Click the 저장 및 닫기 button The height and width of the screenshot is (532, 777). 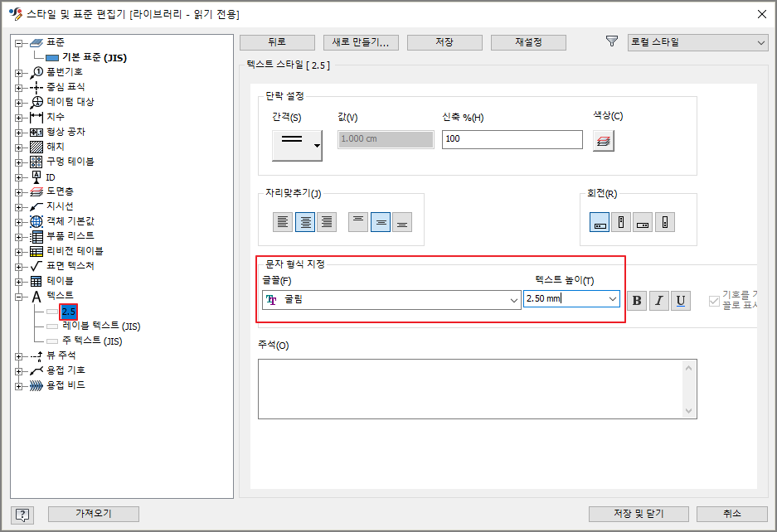pyautogui.click(x=639, y=514)
